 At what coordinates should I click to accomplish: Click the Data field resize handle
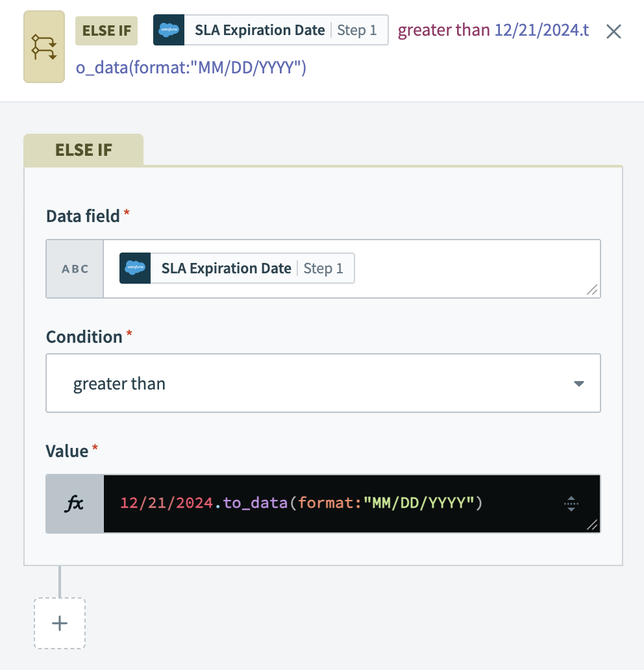[592, 290]
